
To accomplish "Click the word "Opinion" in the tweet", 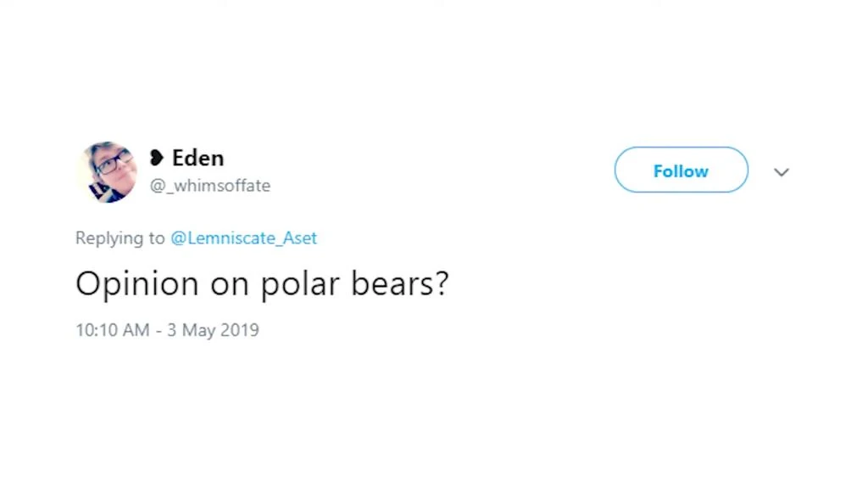I will [136, 284].
